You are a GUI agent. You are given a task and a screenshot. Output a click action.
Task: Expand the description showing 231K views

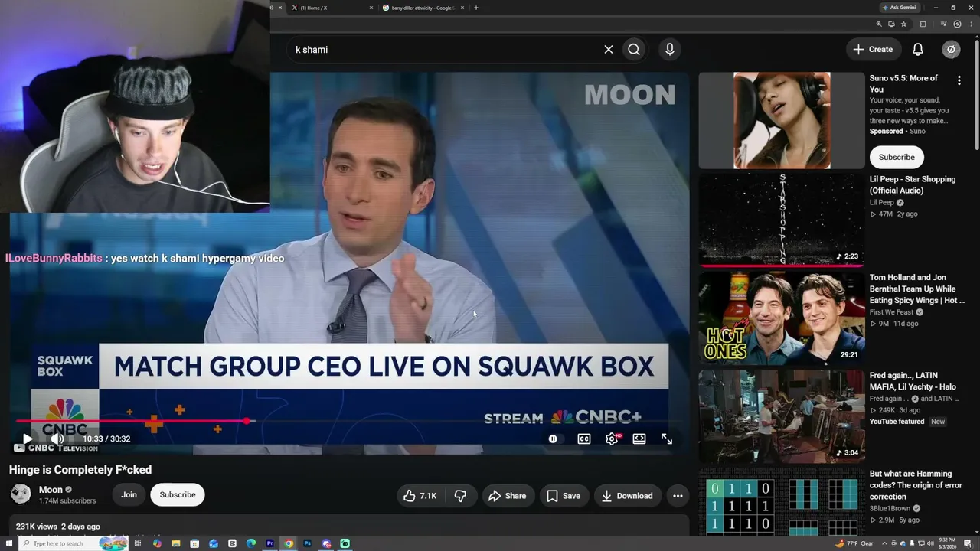[349, 527]
